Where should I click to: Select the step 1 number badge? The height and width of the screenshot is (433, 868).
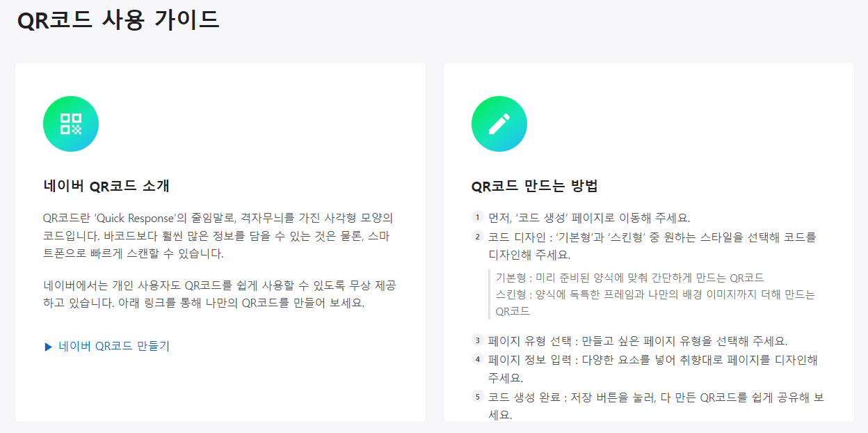coord(478,217)
